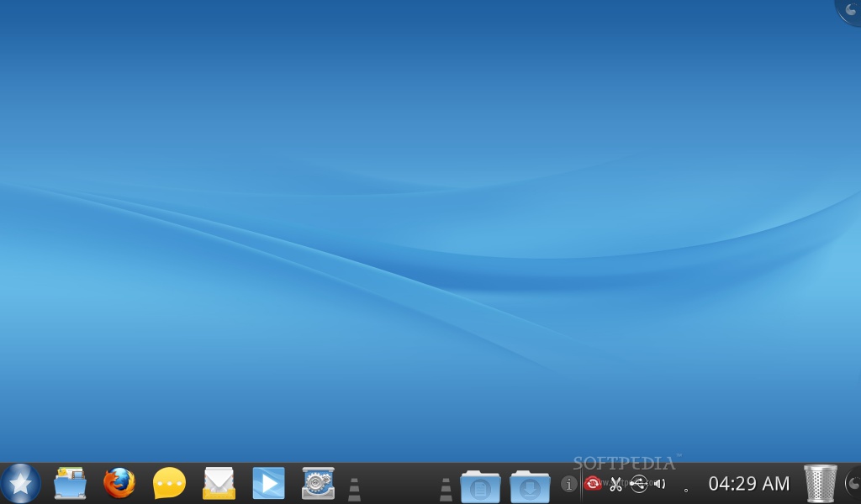Open the envelope mail client icon

219,483
